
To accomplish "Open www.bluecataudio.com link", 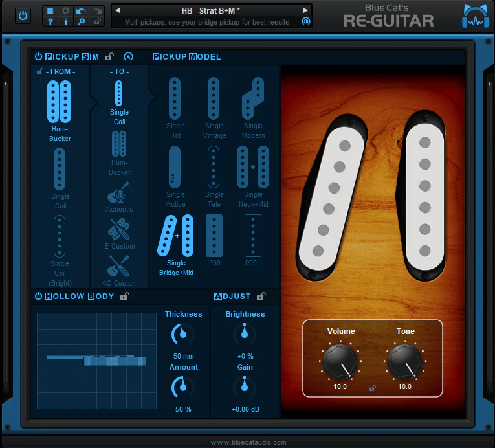I will click(248, 442).
